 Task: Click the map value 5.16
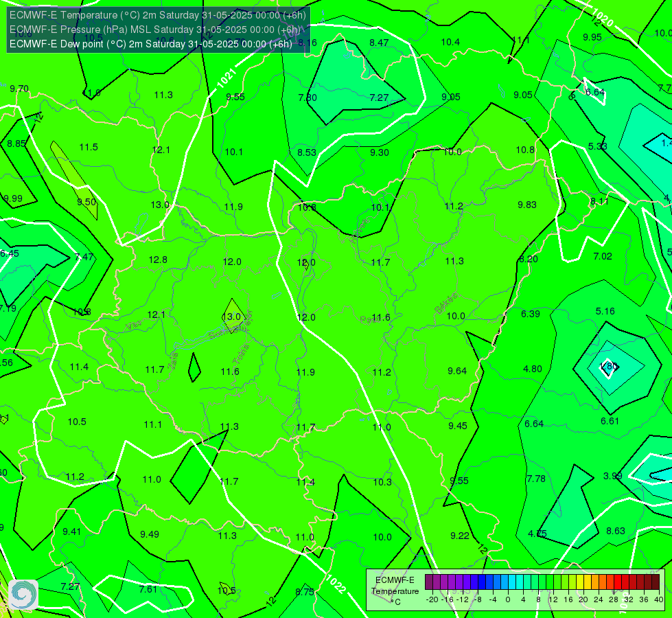point(605,311)
